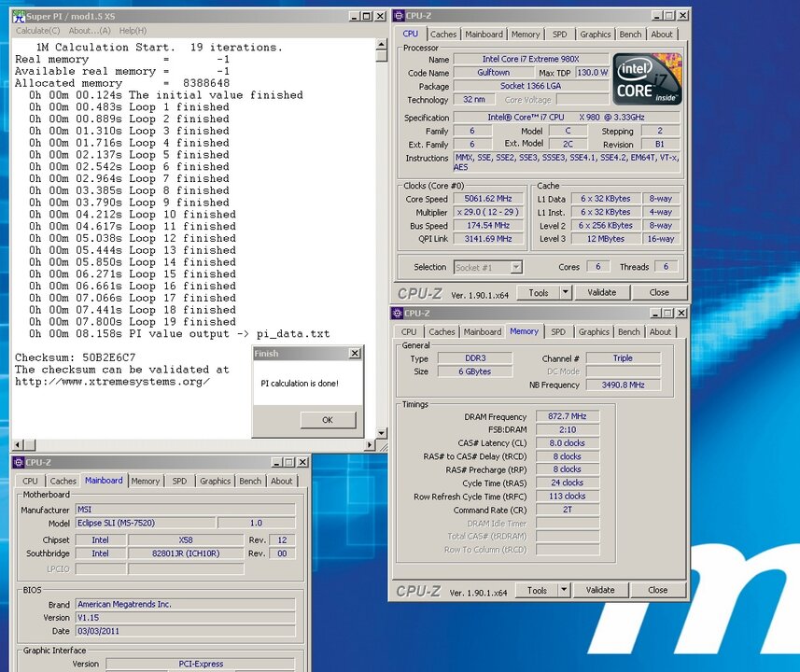Click the CPU-Z icon in the Memory window

click(398, 314)
